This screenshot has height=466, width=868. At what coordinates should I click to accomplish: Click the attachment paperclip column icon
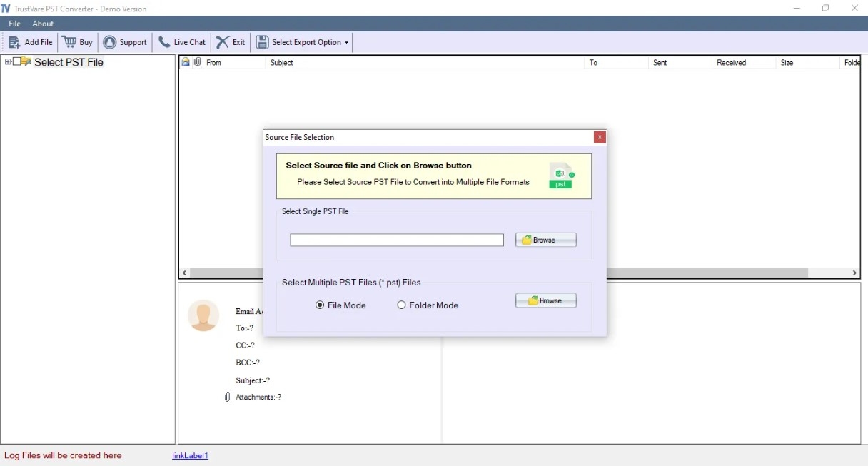pyautogui.click(x=198, y=63)
